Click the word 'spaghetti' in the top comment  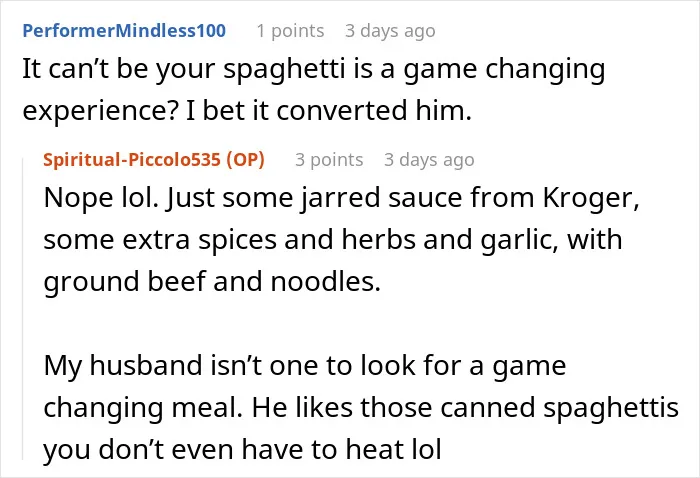[284, 71]
